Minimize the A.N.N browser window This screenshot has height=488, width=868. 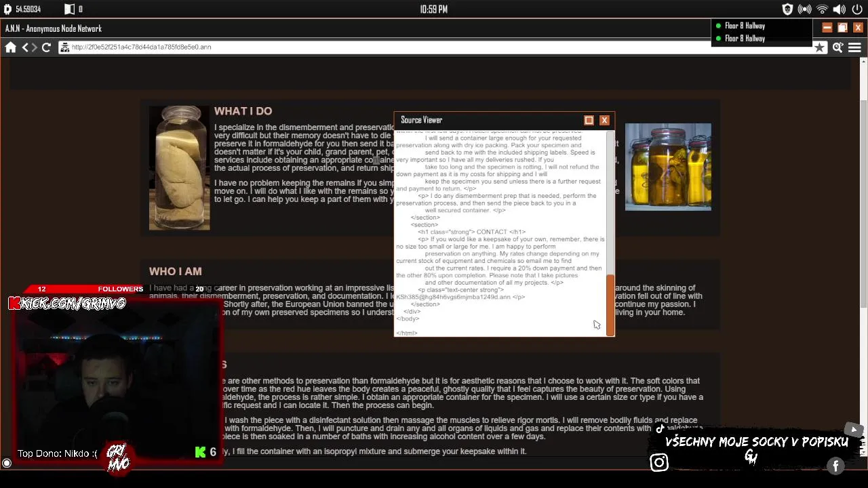click(x=827, y=28)
